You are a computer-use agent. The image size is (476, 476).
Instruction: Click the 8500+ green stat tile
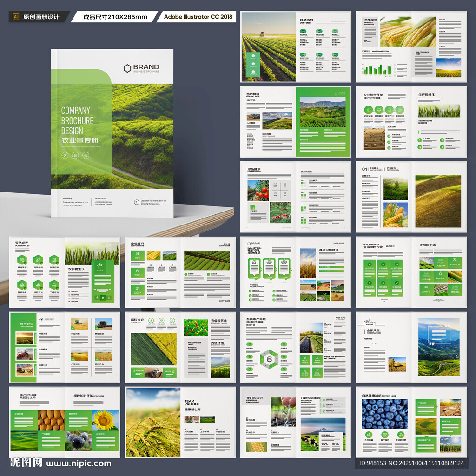point(138,273)
